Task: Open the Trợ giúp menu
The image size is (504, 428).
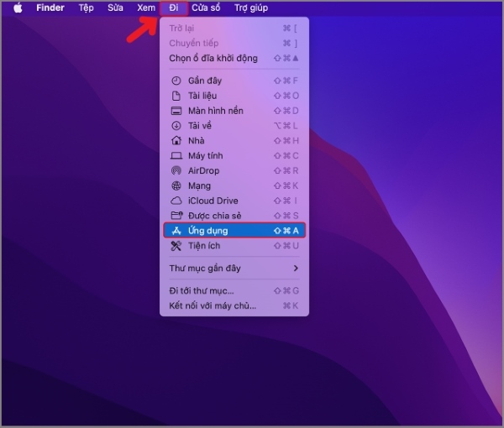Action: click(x=251, y=8)
